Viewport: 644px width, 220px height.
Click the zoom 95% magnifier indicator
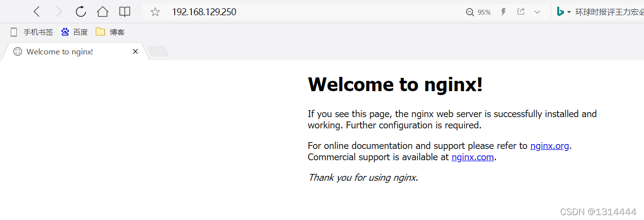(478, 12)
